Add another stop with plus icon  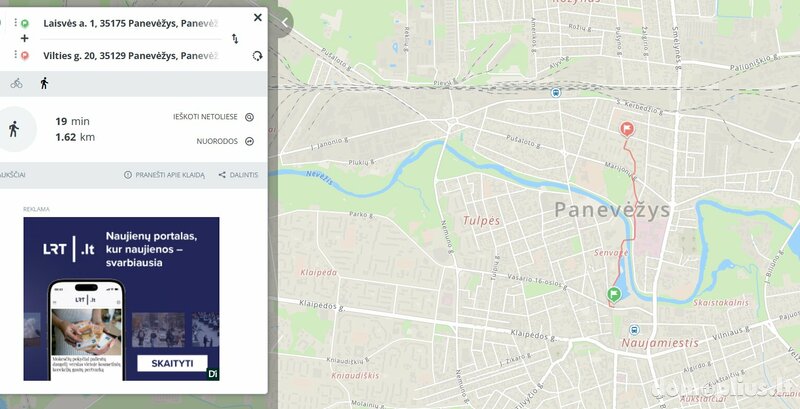(24, 39)
